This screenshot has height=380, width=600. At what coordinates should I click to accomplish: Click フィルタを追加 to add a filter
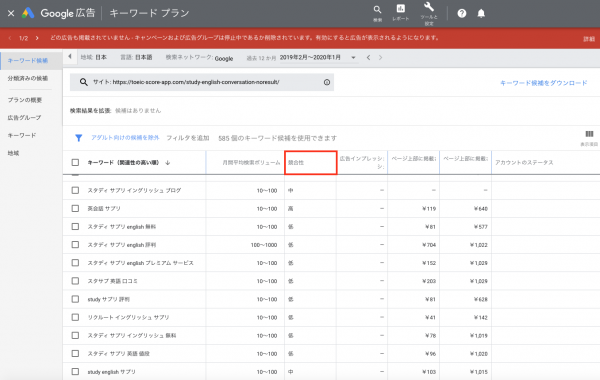[x=188, y=138]
